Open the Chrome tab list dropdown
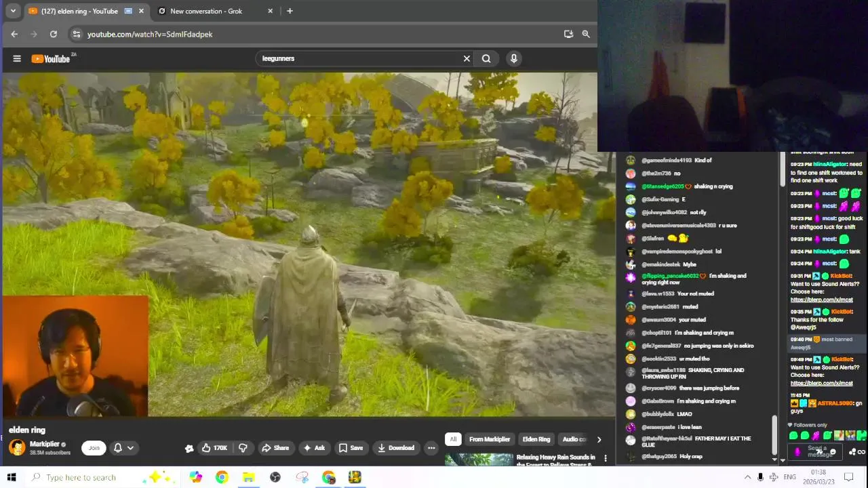 tap(13, 11)
